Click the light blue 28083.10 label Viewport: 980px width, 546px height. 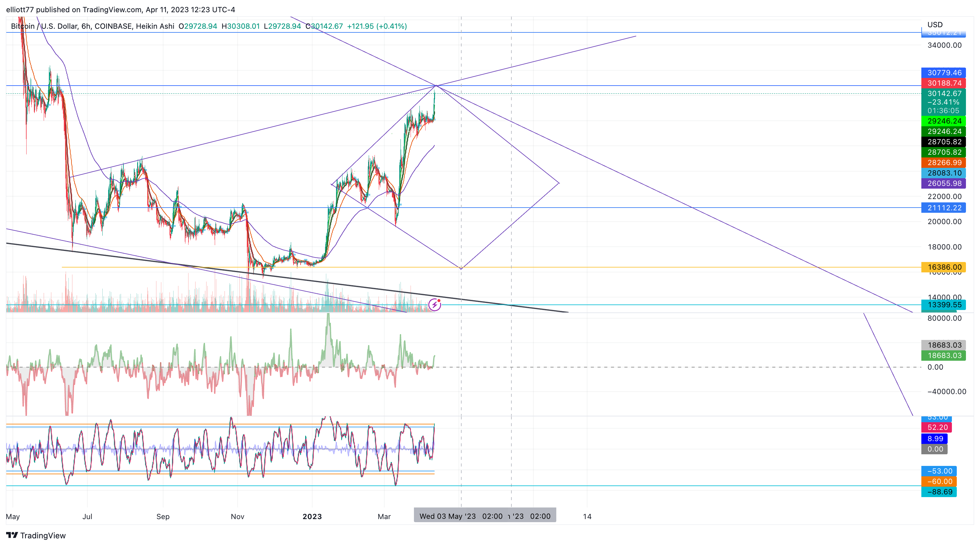(x=943, y=173)
